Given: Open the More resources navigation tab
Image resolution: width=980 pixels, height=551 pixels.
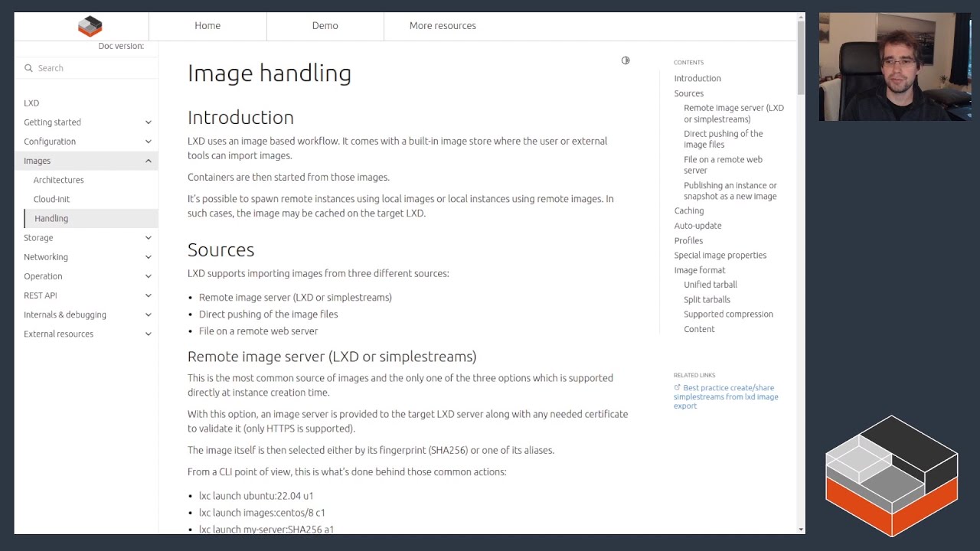Looking at the screenshot, I should (443, 26).
